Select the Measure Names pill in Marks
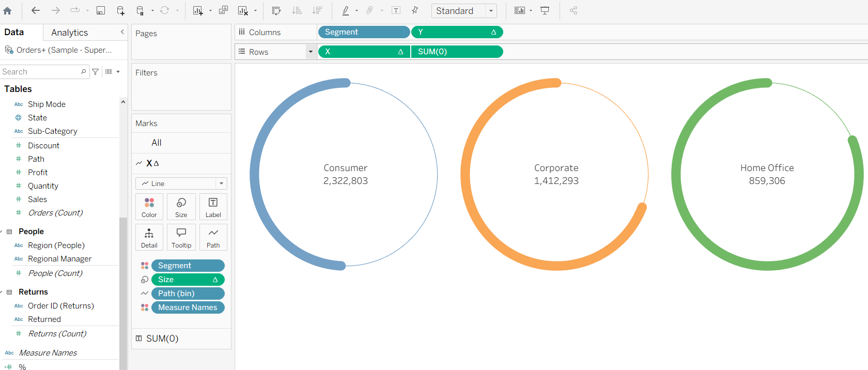The image size is (868, 370). coord(188,307)
